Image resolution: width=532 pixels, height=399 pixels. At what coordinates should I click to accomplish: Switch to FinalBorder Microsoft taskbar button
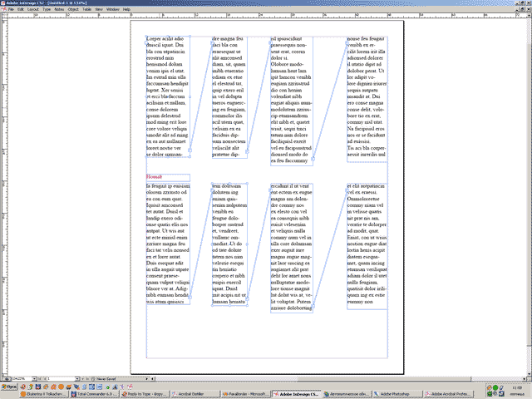click(245, 394)
